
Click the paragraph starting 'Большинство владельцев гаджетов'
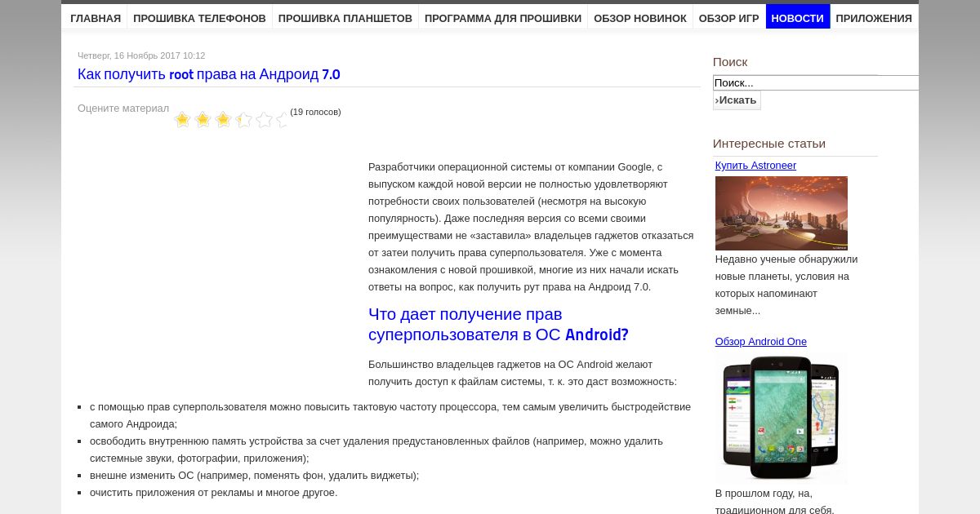click(x=523, y=373)
